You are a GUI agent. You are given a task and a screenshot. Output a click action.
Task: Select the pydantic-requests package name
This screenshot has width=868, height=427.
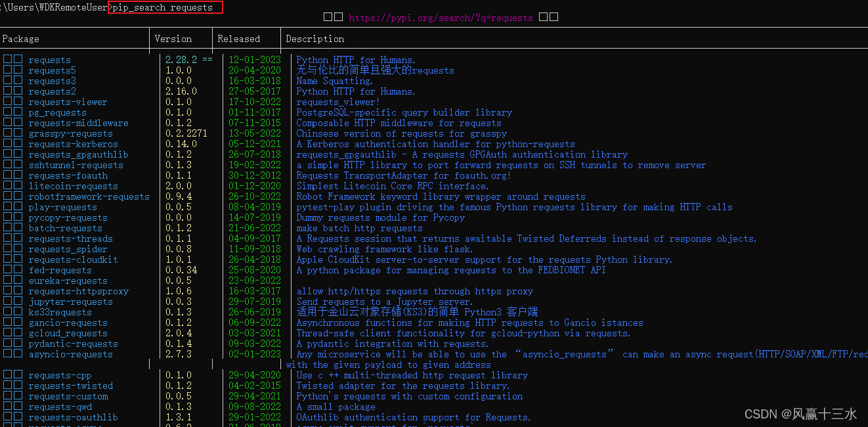[x=73, y=344]
